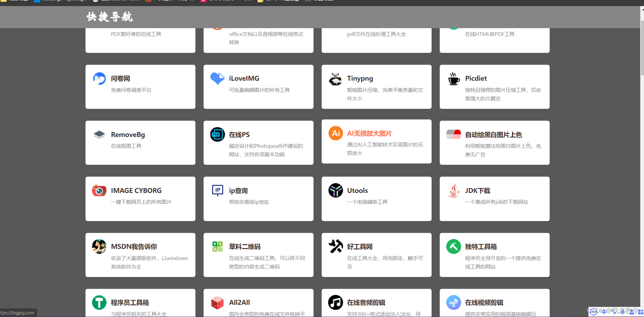Image resolution: width=644 pixels, height=317 pixels.
Task: Click the RemoveBg layers icon
Action: point(99,135)
